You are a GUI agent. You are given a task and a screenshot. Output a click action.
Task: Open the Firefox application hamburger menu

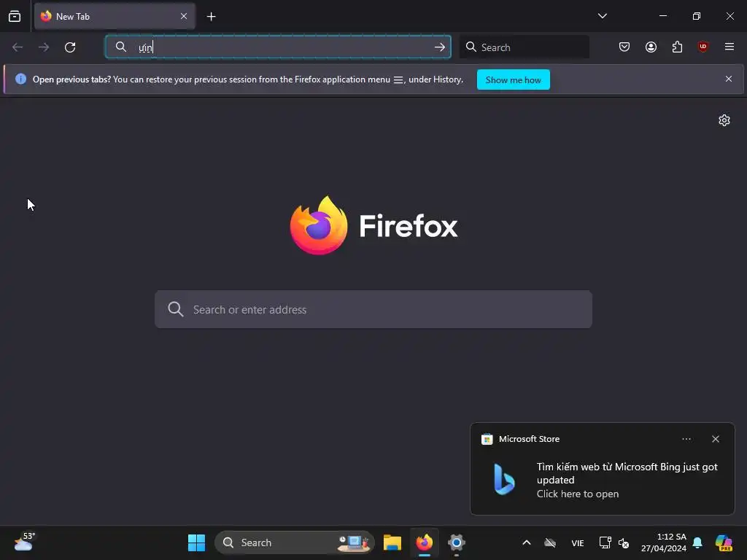pos(729,47)
